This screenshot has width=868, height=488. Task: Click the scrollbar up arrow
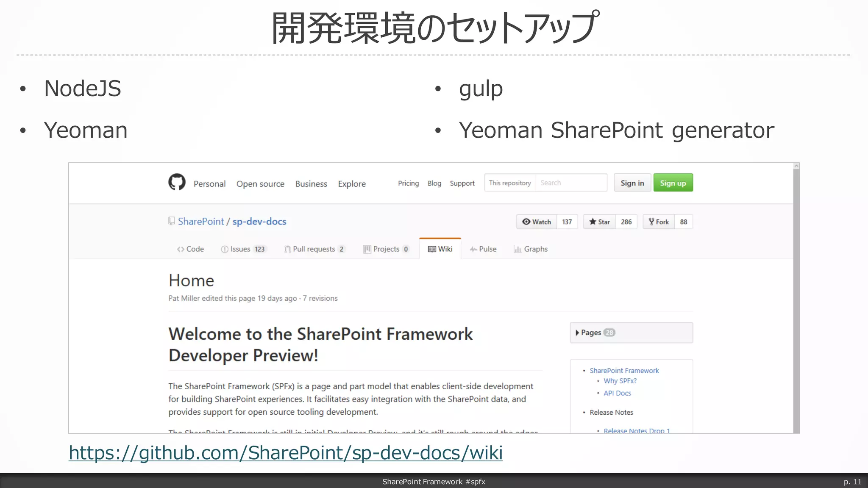796,166
